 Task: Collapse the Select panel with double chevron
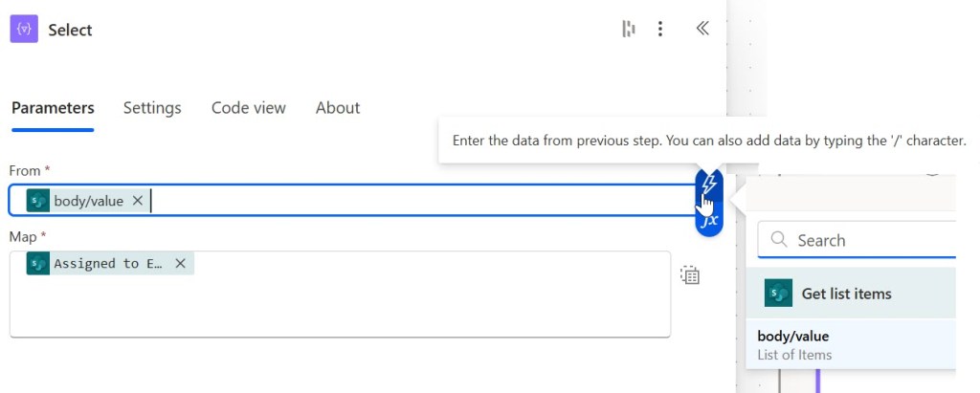[x=702, y=29]
